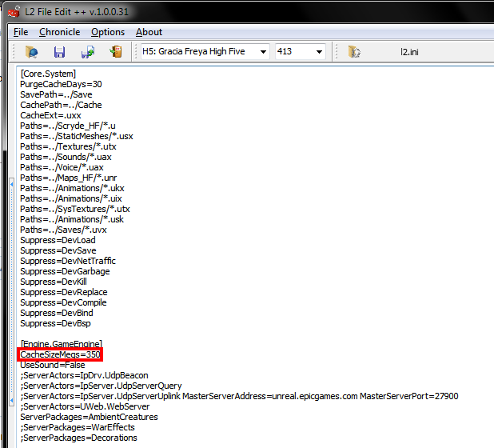The height and width of the screenshot is (448, 494).
Task: Click the Paths=../Saves/*.uvx line
Action: (63, 230)
